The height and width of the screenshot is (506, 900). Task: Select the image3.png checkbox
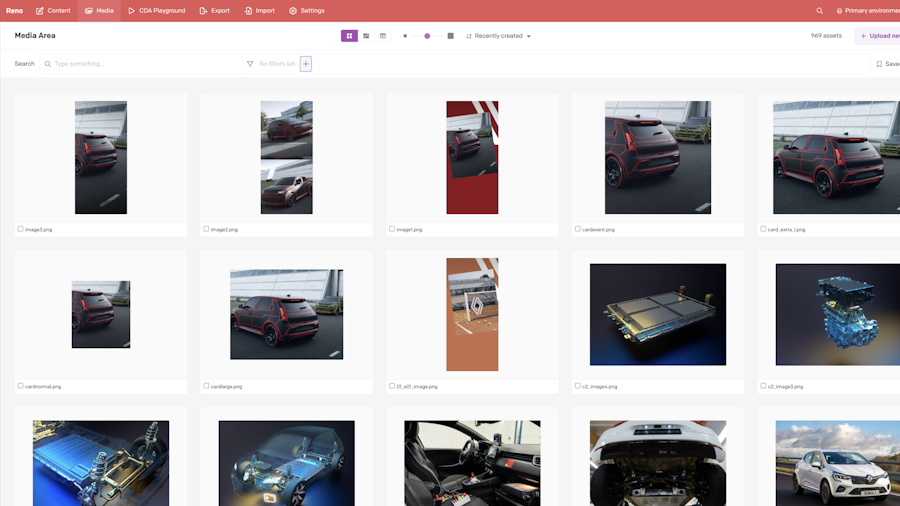coord(20,229)
